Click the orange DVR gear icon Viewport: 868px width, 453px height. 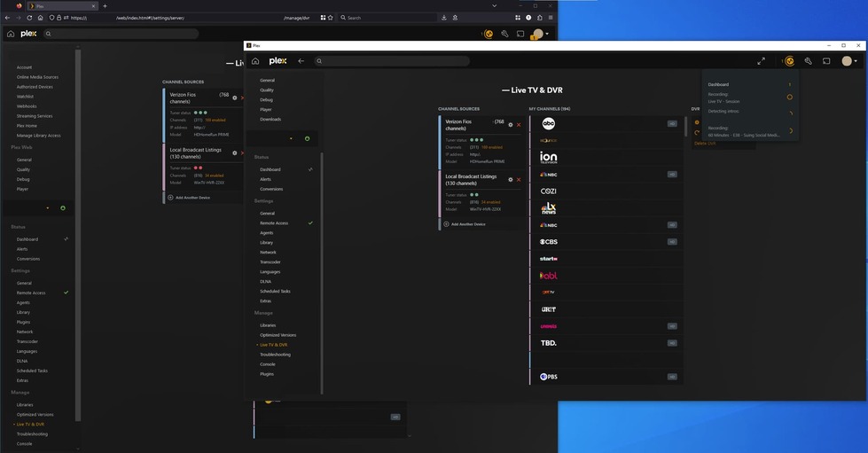point(697,122)
